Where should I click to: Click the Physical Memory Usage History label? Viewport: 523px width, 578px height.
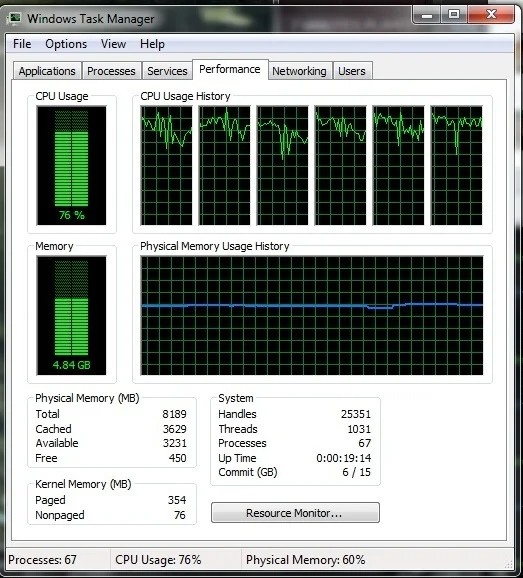(215, 246)
